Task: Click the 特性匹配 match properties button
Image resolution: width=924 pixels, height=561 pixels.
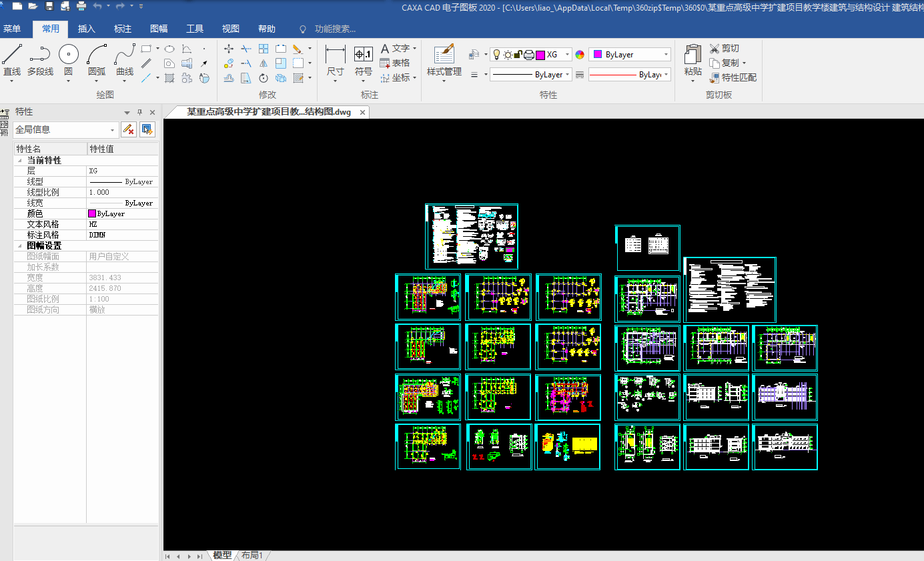Action: (x=733, y=78)
